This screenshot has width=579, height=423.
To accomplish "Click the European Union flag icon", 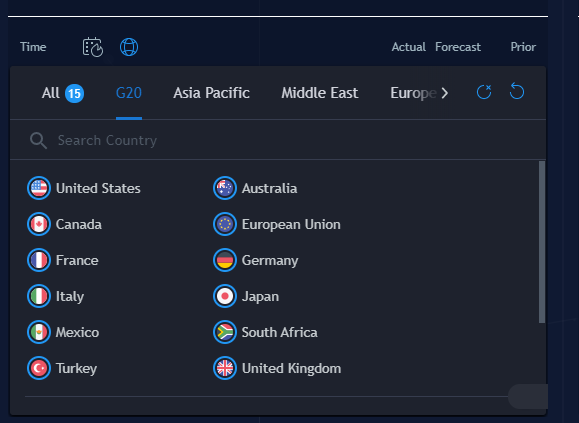I will [x=225, y=224].
